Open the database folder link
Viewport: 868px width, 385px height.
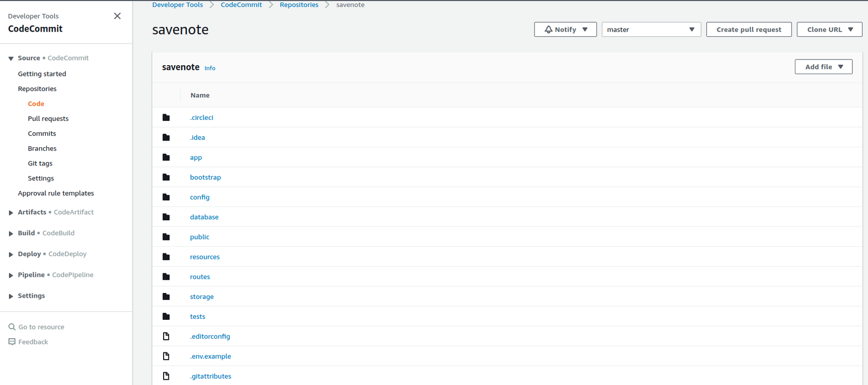click(x=204, y=217)
